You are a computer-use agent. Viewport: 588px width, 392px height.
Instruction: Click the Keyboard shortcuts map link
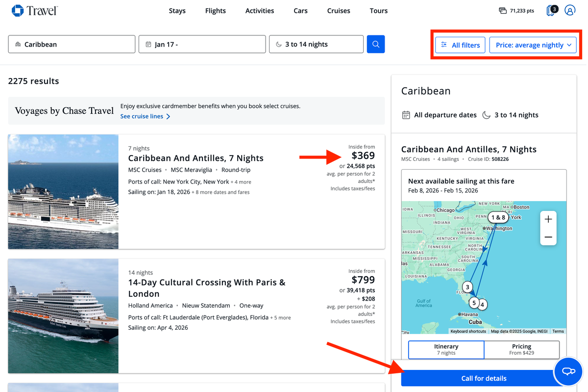click(468, 332)
